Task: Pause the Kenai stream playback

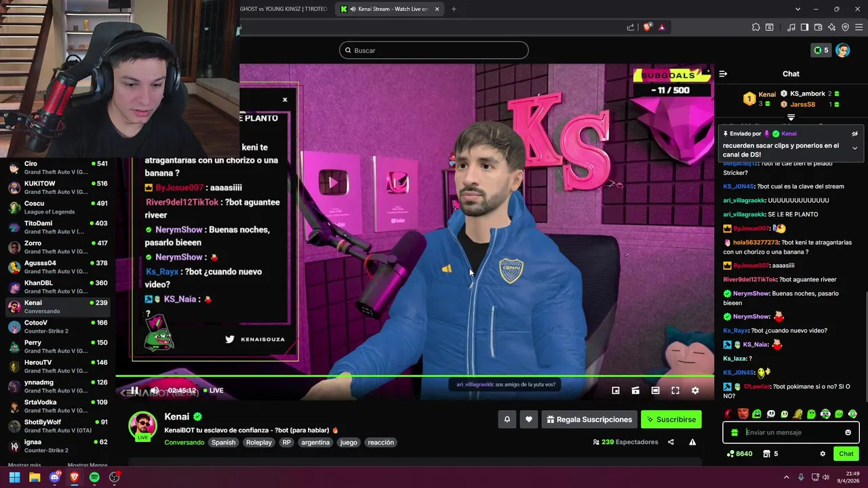Action: (x=134, y=390)
